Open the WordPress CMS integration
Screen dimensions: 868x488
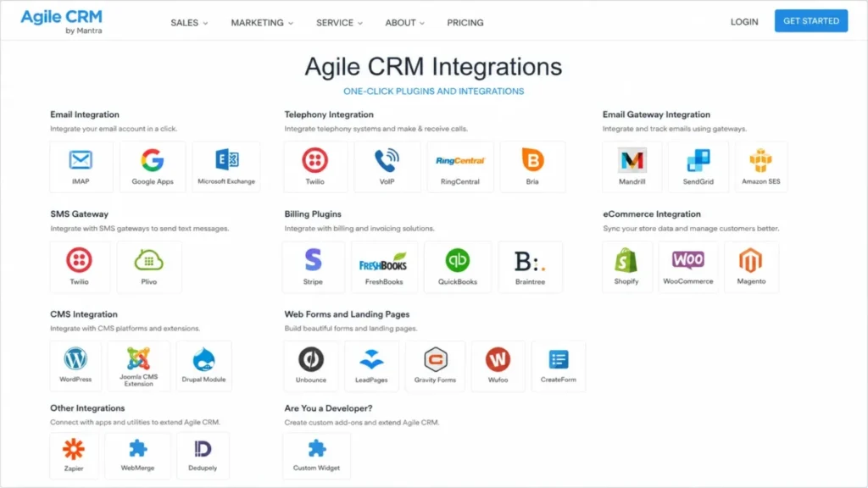pyautogui.click(x=75, y=366)
